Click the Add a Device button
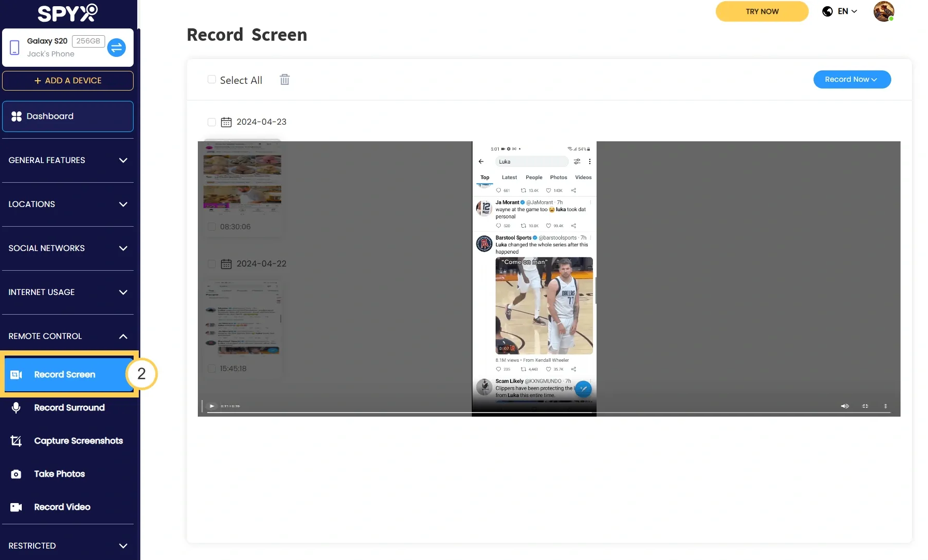Image resolution: width=928 pixels, height=560 pixels. click(68, 81)
